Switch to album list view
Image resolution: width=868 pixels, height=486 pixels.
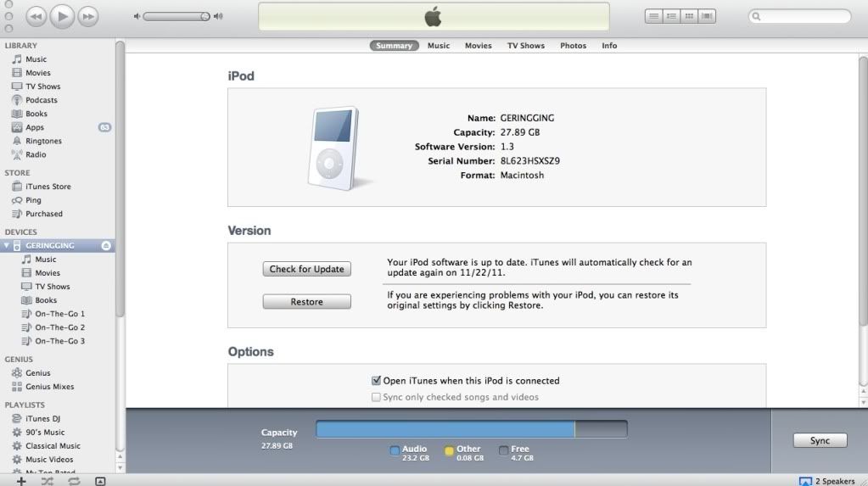(x=671, y=16)
